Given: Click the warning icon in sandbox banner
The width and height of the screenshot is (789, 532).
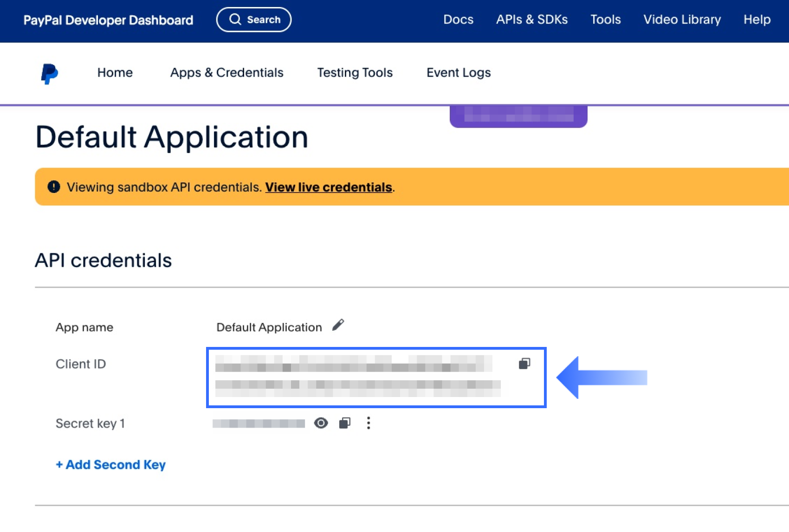Looking at the screenshot, I should coord(54,187).
